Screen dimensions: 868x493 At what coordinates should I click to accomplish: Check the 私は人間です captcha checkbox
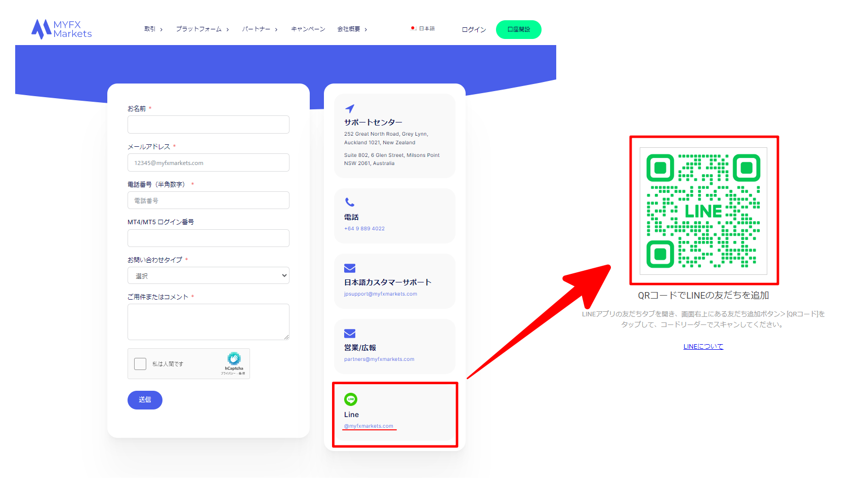pyautogui.click(x=140, y=363)
